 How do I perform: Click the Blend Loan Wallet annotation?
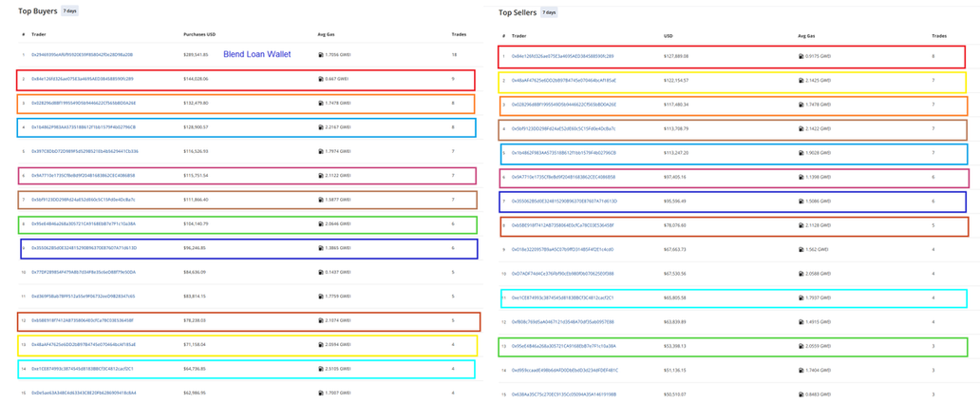[256, 54]
